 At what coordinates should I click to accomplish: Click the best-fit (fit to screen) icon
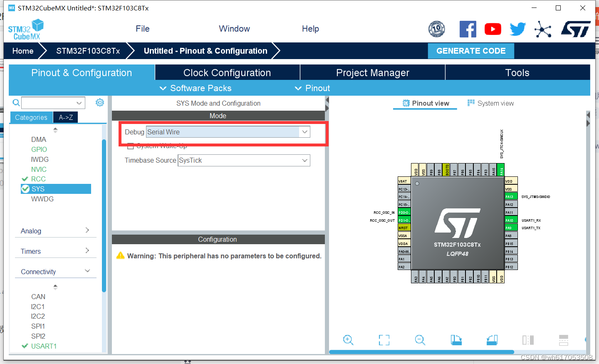pos(384,340)
